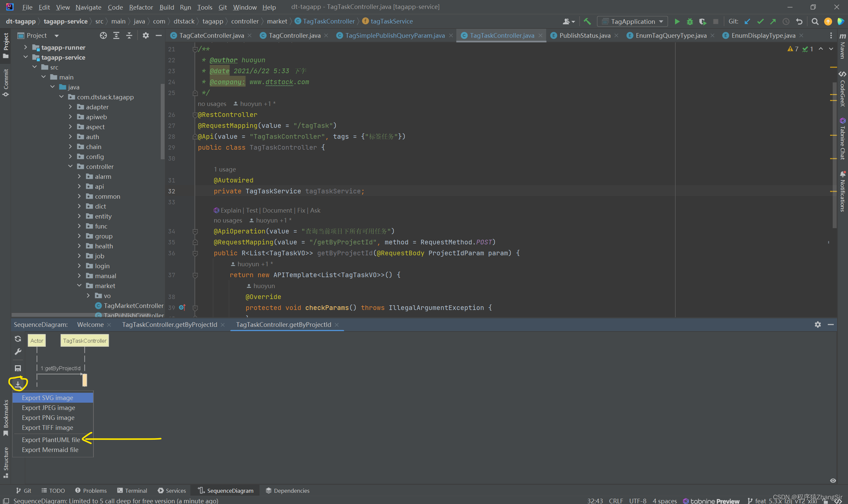
Task: Click the Git push arrow icon
Action: pos(773,22)
